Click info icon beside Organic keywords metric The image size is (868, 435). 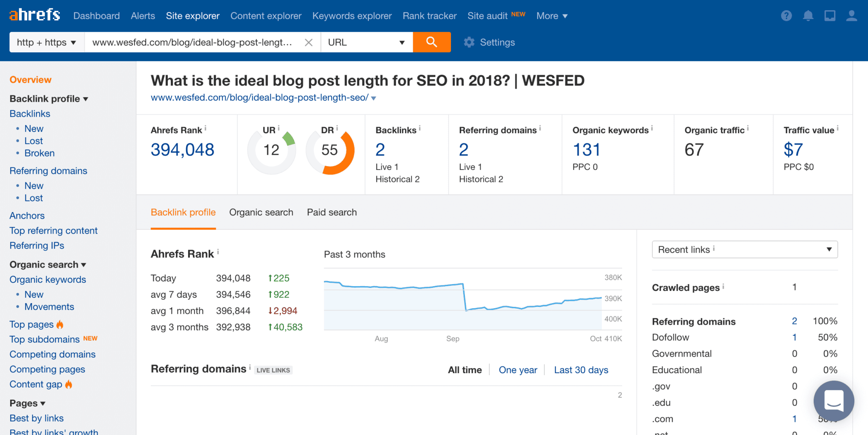tap(652, 128)
